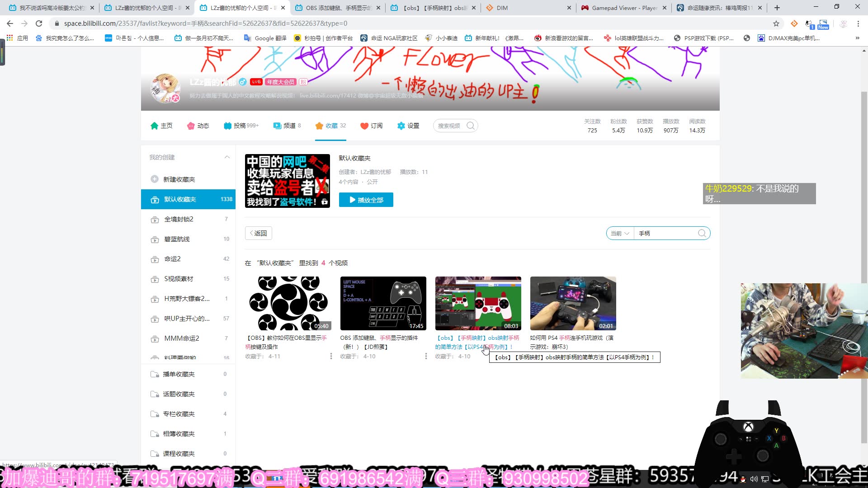
Task: Open the 全境封锁2 folder
Action: point(188,219)
